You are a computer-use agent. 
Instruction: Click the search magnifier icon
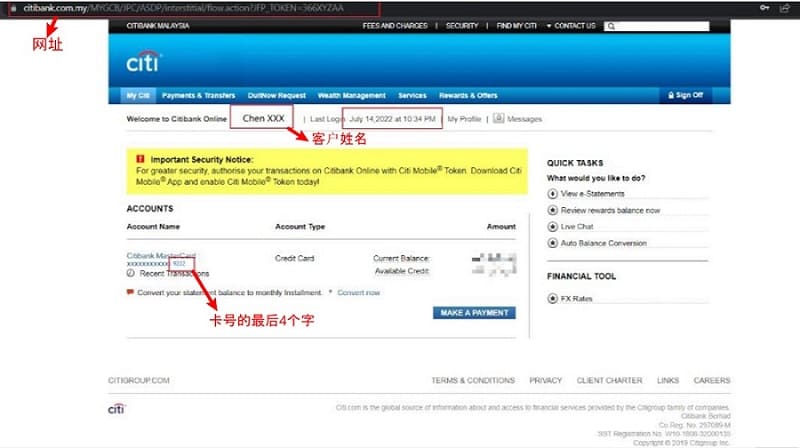coord(611,26)
